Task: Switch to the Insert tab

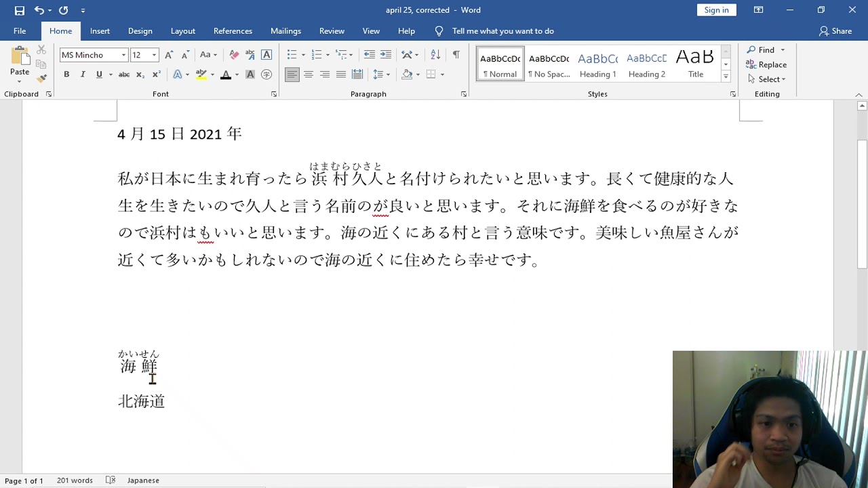Action: [100, 31]
